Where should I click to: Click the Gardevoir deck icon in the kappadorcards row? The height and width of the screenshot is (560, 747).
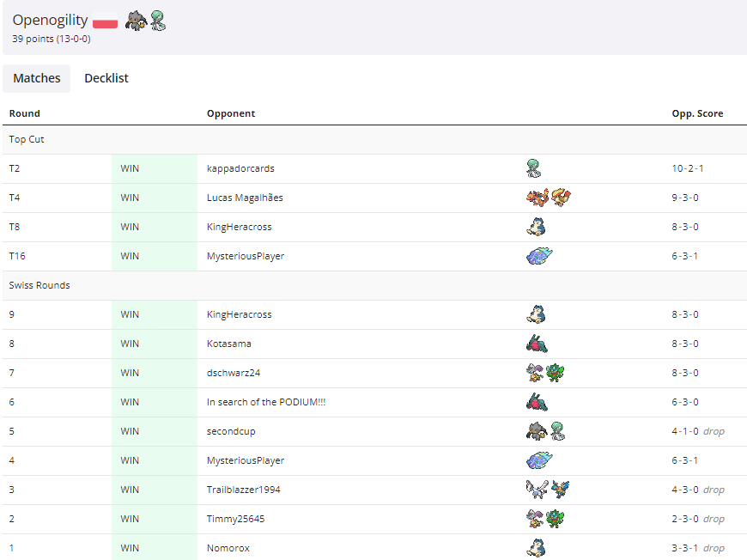tap(534, 168)
